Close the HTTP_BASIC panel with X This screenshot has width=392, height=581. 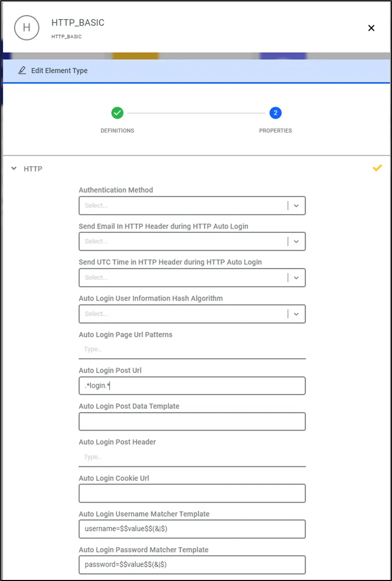(x=371, y=28)
